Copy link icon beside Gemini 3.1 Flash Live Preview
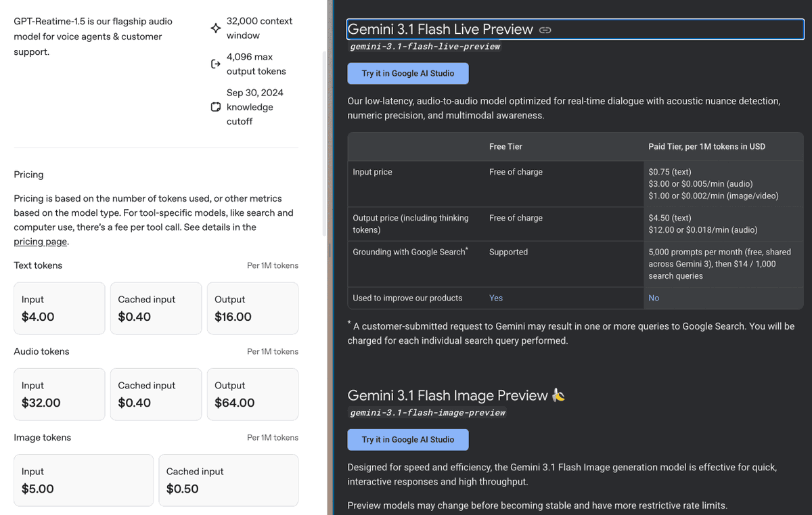 [x=545, y=30]
